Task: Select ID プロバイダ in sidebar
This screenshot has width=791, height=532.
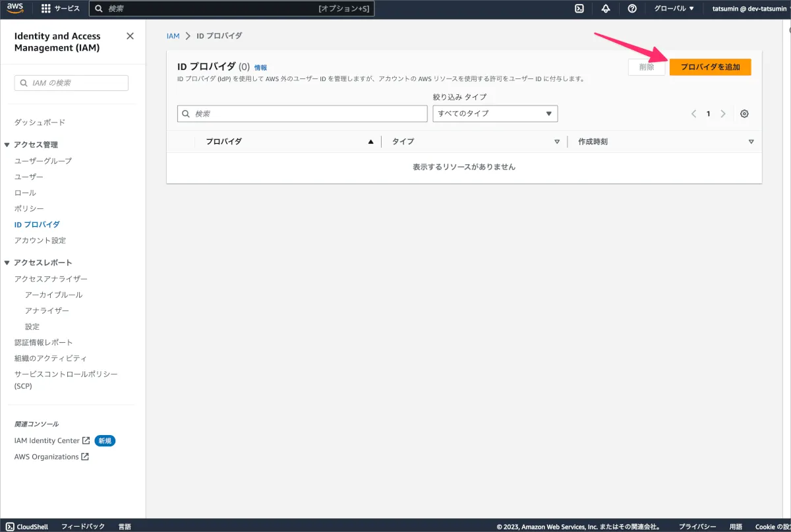Action: coord(37,224)
